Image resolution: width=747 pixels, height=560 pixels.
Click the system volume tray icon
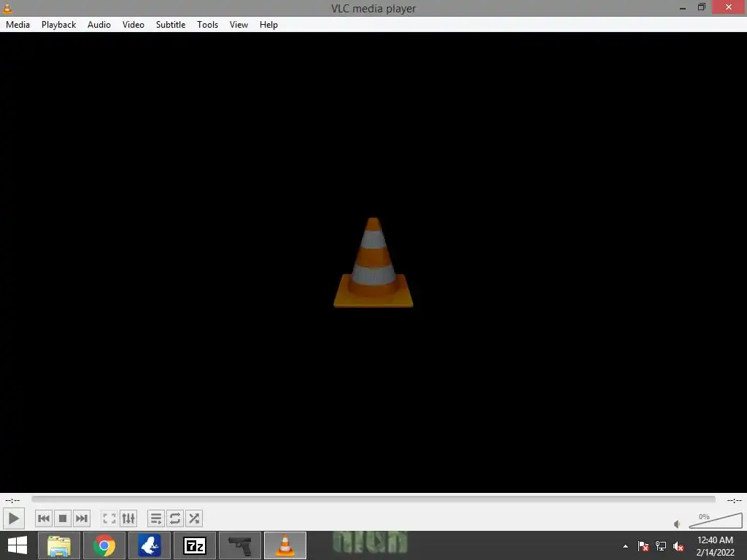678,546
